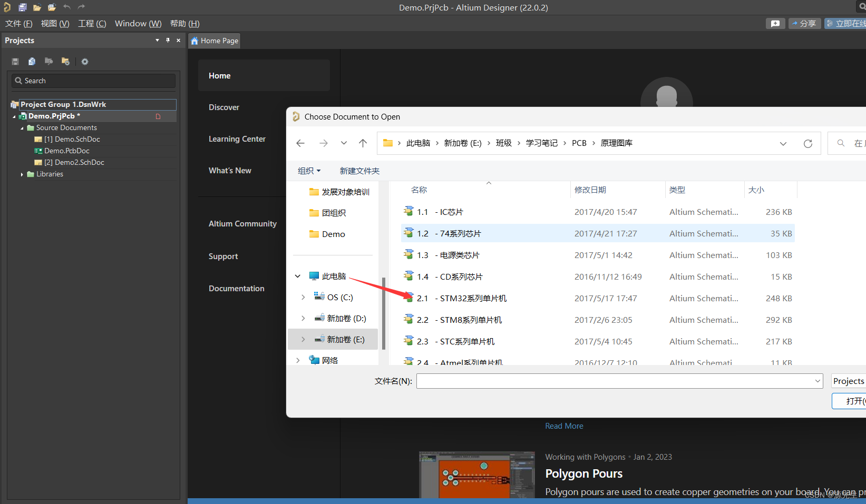
Task: Pin the Projects panel
Action: [168, 40]
